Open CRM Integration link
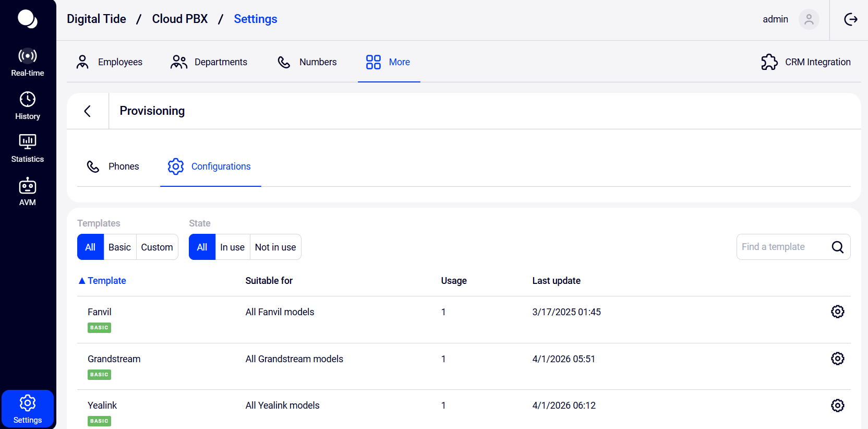 point(806,62)
